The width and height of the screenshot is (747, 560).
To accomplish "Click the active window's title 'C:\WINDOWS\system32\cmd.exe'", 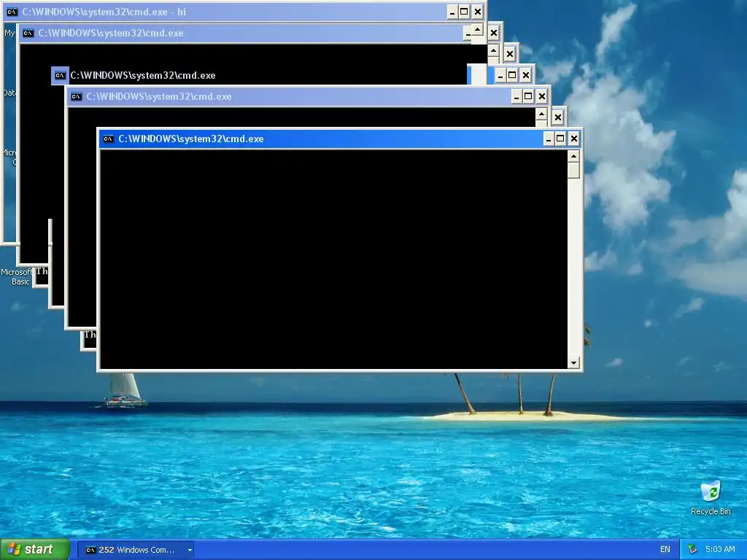I will pos(190,139).
